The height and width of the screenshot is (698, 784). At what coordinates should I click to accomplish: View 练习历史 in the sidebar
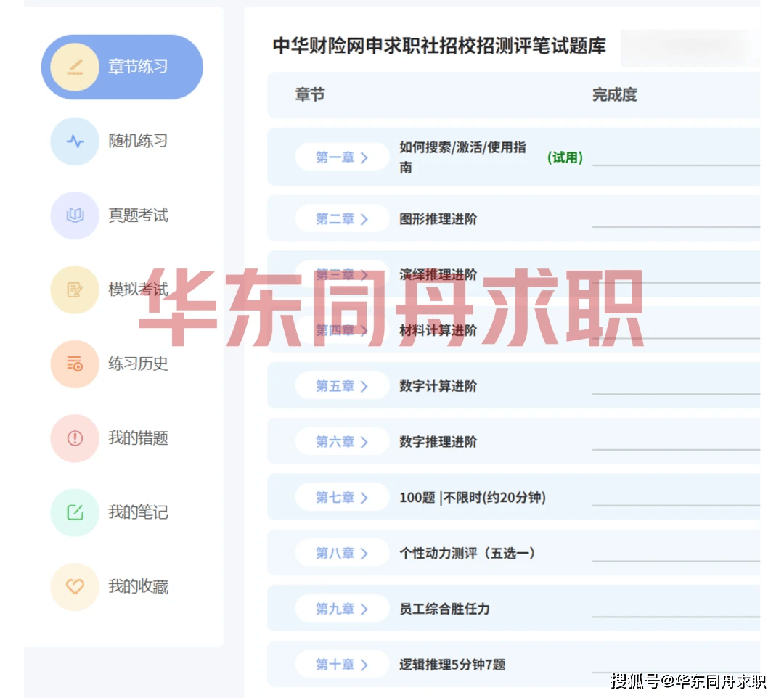[138, 364]
